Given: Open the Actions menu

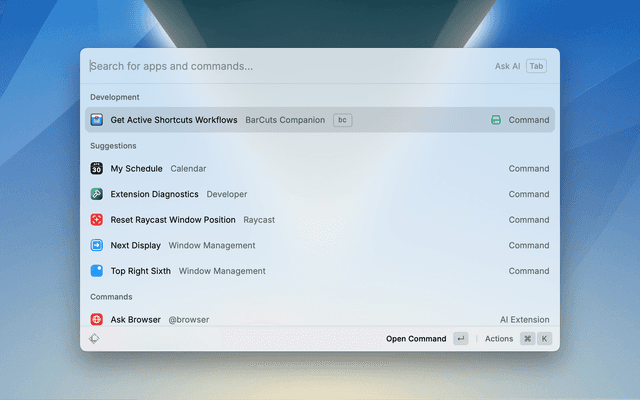Looking at the screenshot, I should pos(499,339).
